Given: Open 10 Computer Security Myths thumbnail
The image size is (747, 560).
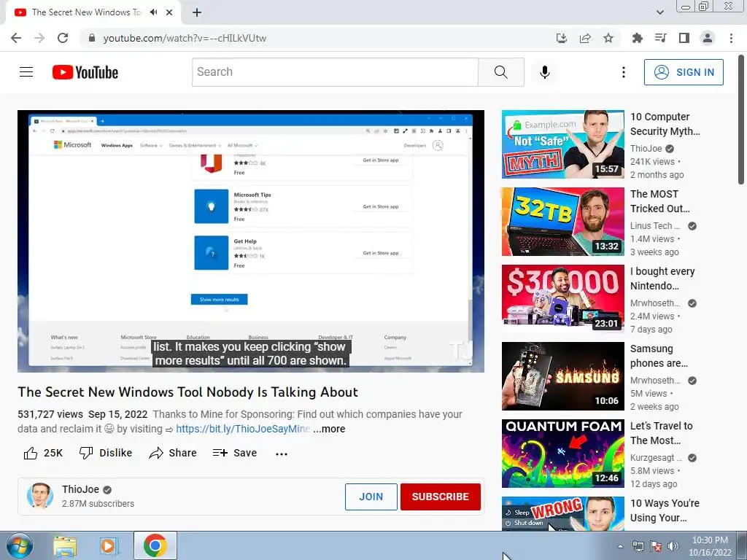Looking at the screenshot, I should coord(562,144).
